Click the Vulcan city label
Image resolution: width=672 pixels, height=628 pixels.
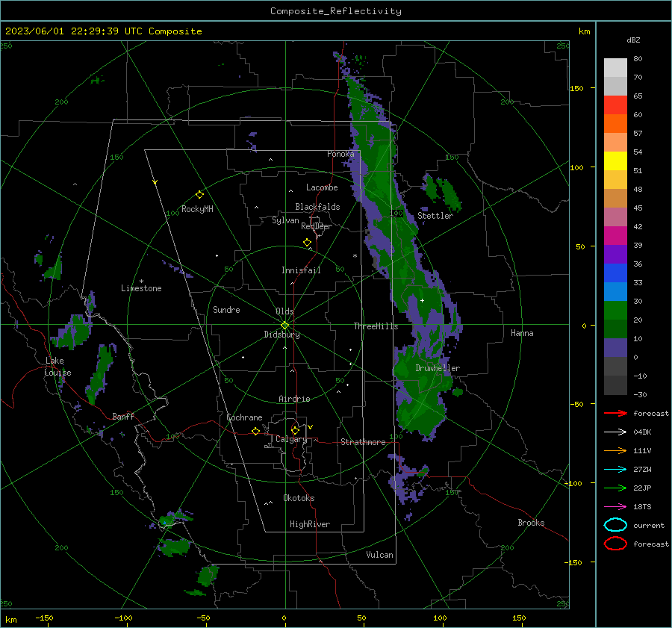click(379, 555)
